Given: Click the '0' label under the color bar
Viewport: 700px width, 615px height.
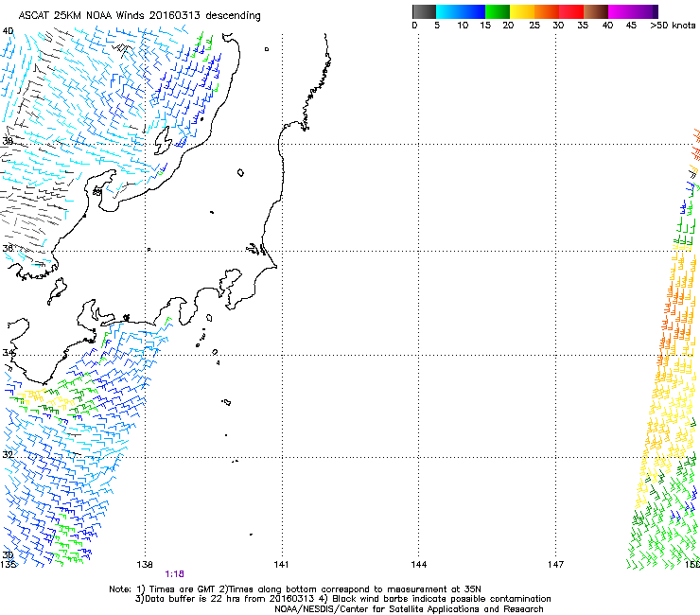Looking at the screenshot, I should pos(414,26).
